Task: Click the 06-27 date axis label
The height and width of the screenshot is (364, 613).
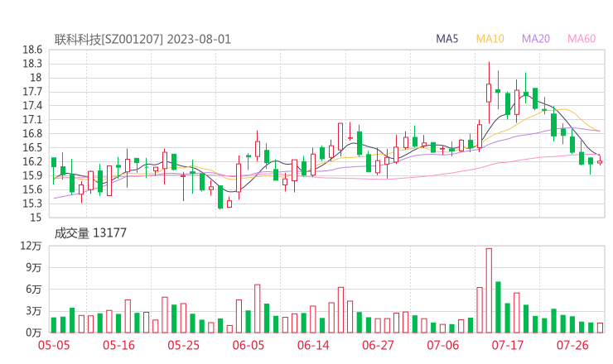Action: (x=378, y=345)
